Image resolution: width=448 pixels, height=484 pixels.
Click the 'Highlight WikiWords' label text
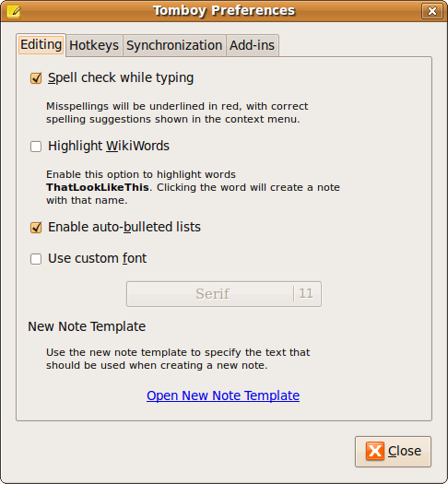(x=109, y=146)
